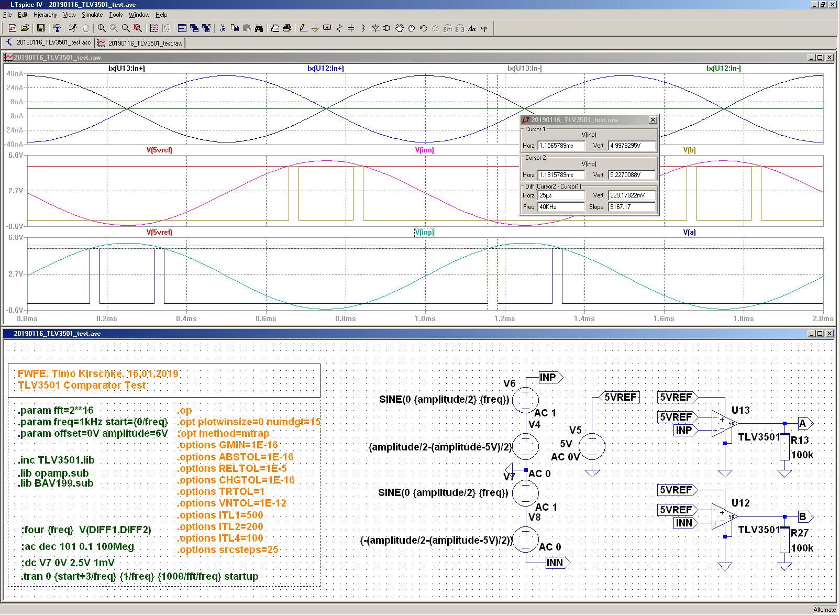Click the Find binoculars icon
The image size is (840, 616).
[x=259, y=28]
